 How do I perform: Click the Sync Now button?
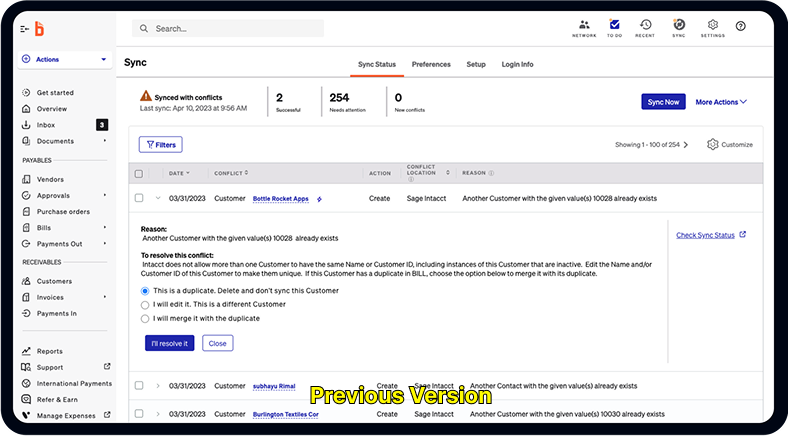[663, 102]
